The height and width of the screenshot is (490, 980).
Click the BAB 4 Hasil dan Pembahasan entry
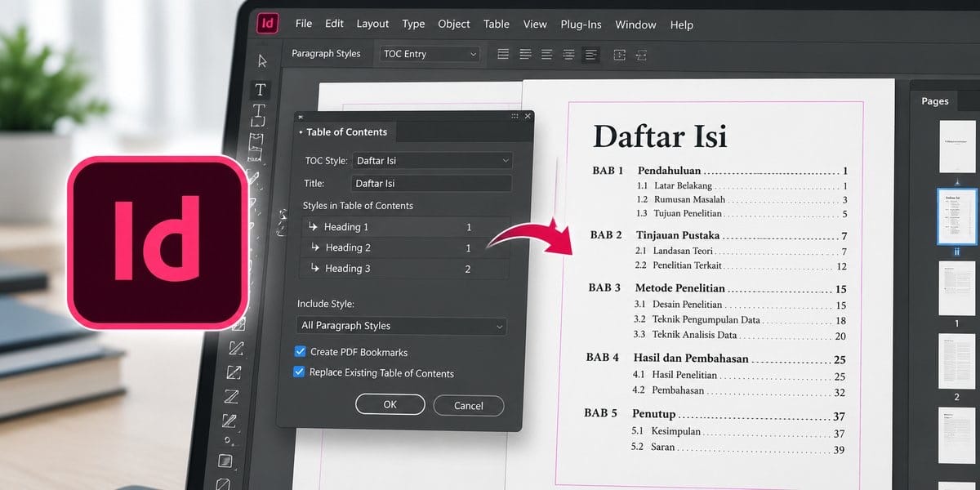[x=716, y=359]
